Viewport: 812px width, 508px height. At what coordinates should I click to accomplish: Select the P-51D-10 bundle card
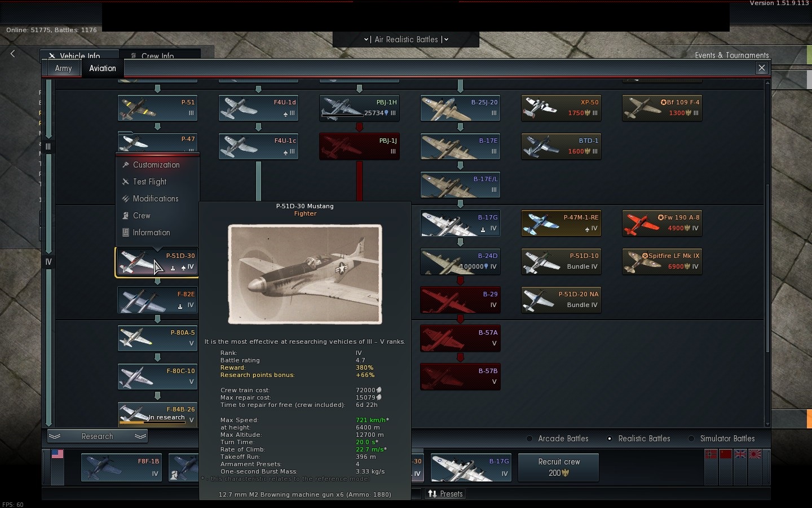tap(561, 261)
